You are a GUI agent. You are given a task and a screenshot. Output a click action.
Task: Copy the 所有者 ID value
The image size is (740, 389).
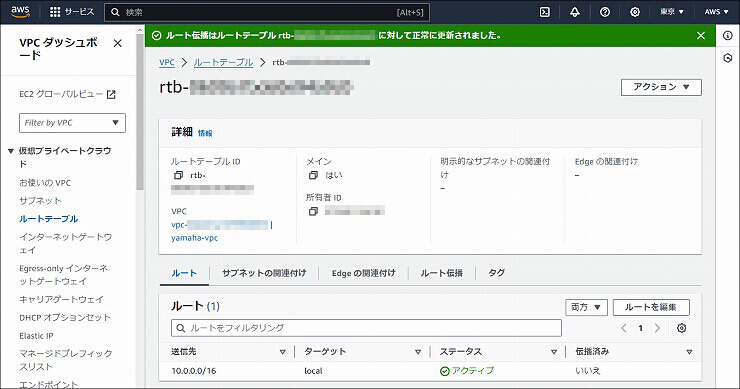click(x=313, y=211)
